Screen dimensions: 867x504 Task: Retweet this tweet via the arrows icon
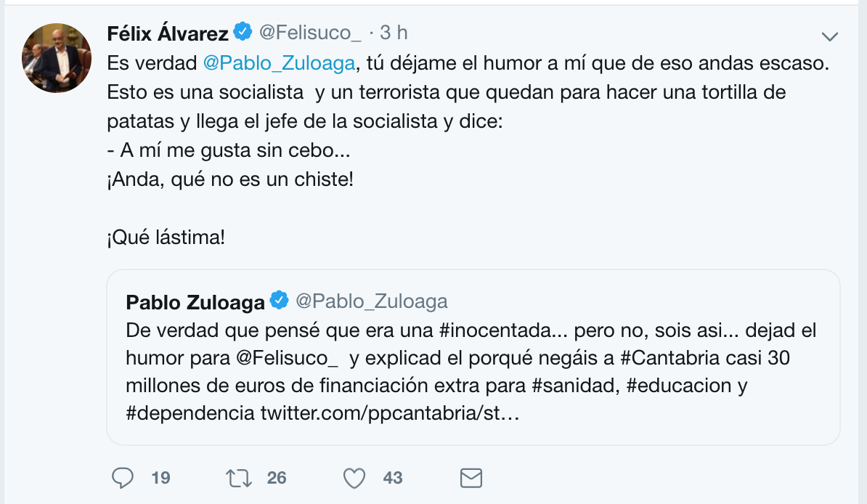[238, 477]
